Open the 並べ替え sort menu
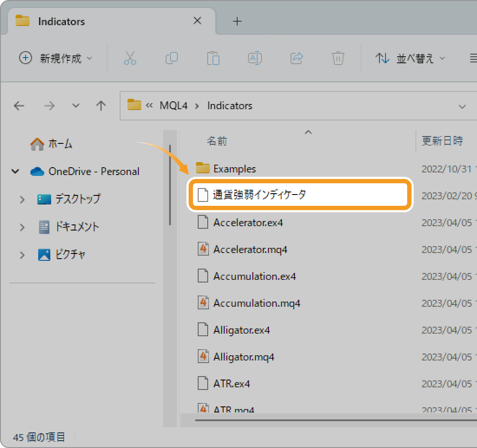The width and height of the screenshot is (477, 448). 410,58
